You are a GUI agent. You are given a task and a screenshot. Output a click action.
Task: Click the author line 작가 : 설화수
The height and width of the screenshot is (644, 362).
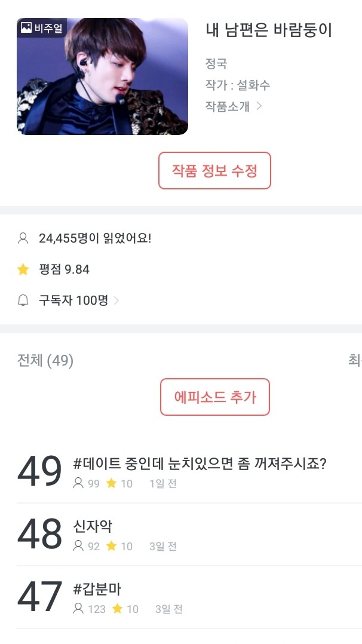click(x=237, y=85)
